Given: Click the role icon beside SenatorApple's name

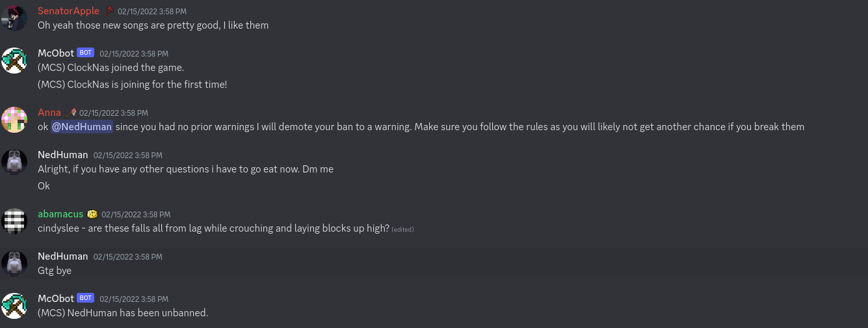Looking at the screenshot, I should [x=109, y=11].
